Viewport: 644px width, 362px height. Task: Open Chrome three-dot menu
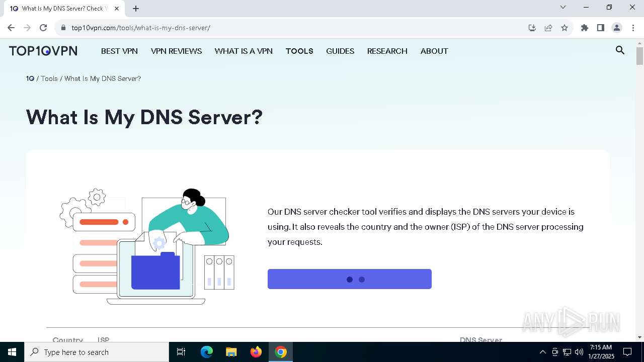[x=633, y=28]
